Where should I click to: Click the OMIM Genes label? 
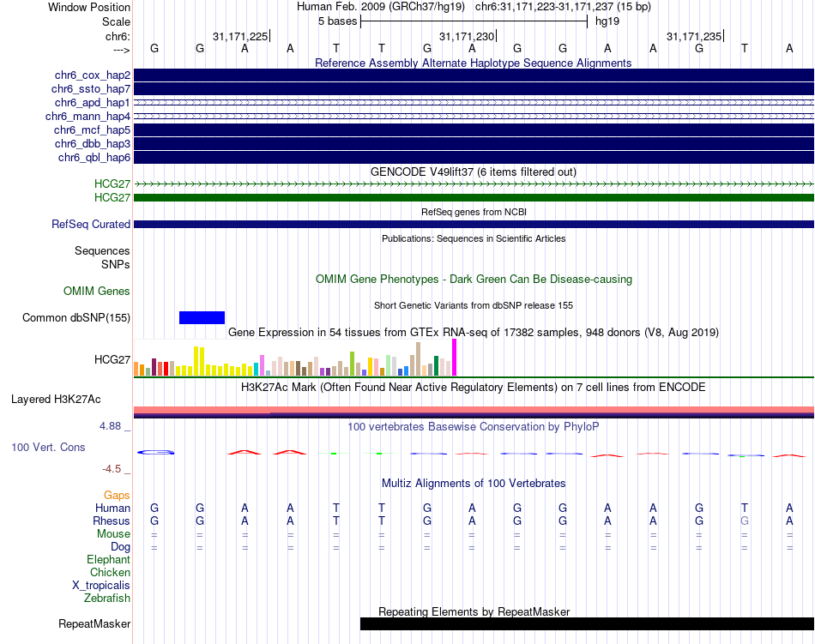pyautogui.click(x=97, y=292)
